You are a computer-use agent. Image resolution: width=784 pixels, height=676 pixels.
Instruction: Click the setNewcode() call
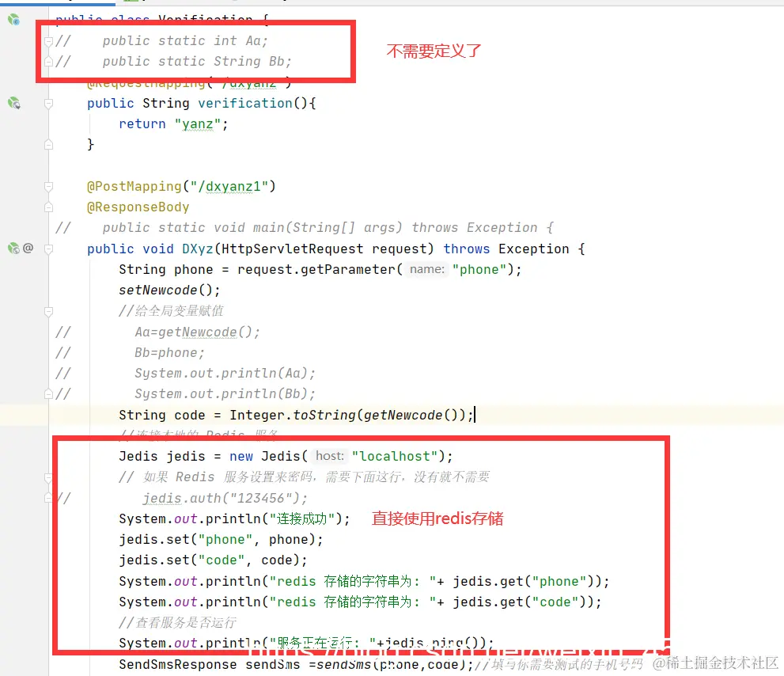tap(169, 291)
